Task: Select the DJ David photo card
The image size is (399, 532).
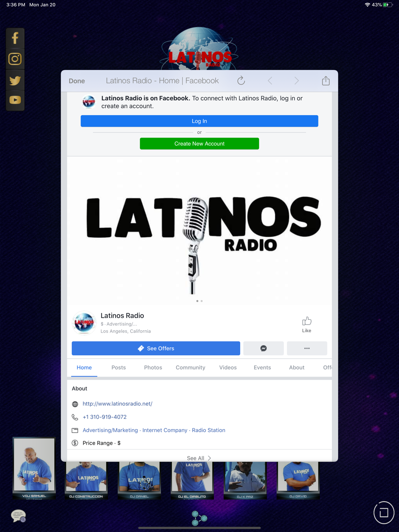Action: tap(298, 481)
